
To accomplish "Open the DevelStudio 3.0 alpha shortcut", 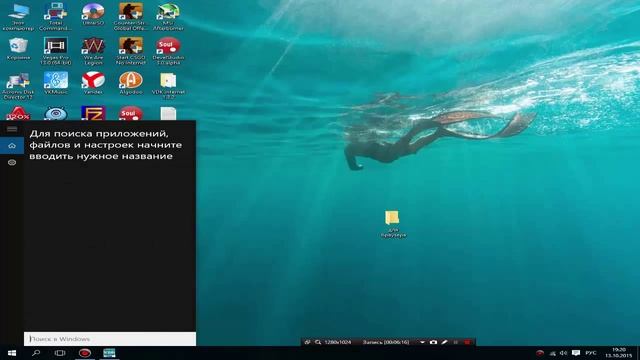I will (168, 51).
